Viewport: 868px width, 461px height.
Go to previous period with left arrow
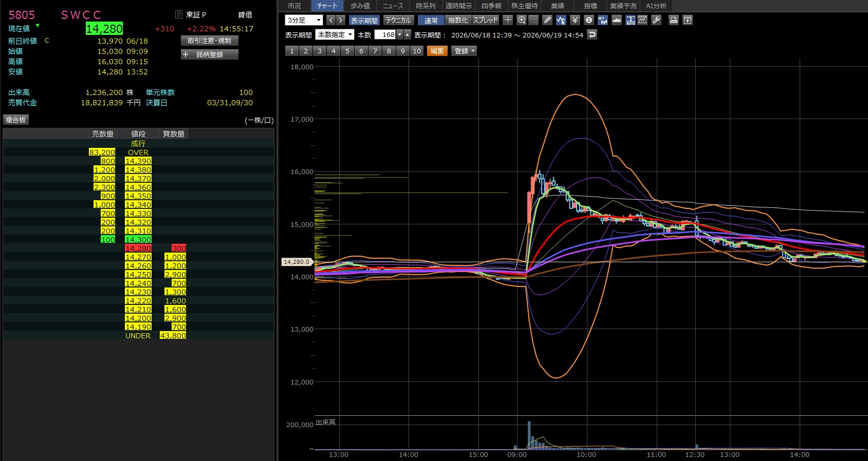[x=331, y=20]
